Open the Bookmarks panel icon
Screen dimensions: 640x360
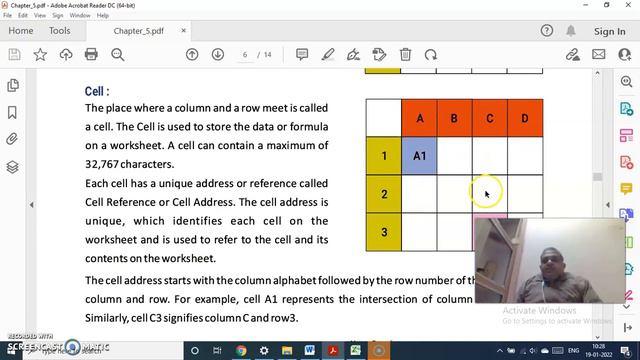[x=12, y=112]
